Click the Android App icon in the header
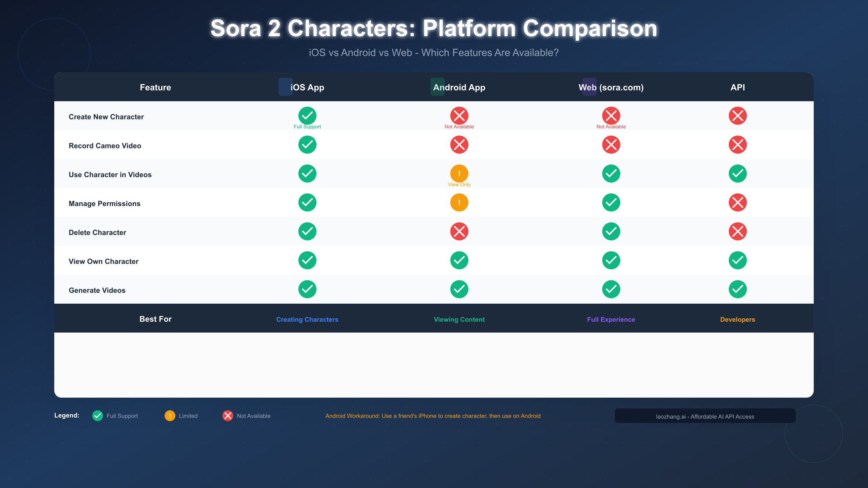The width and height of the screenshot is (868, 488). [x=438, y=87]
